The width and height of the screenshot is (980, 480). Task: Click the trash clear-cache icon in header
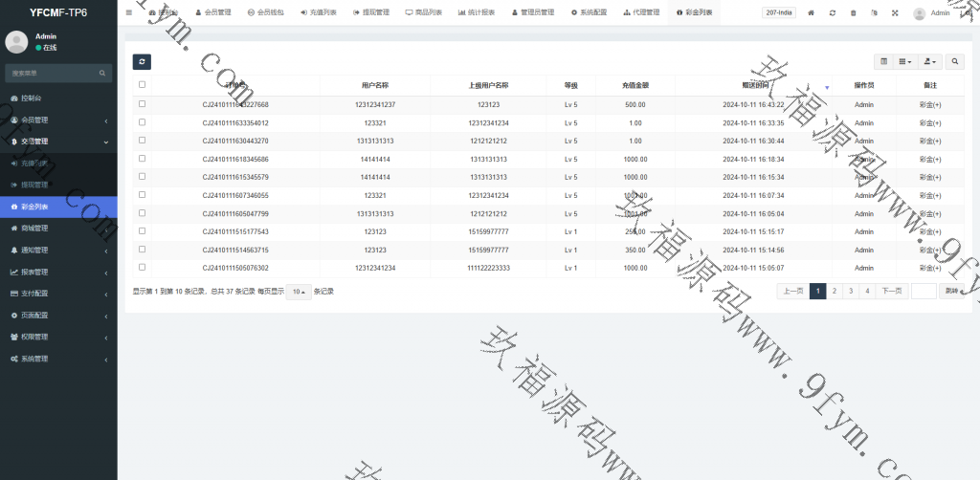point(853,13)
